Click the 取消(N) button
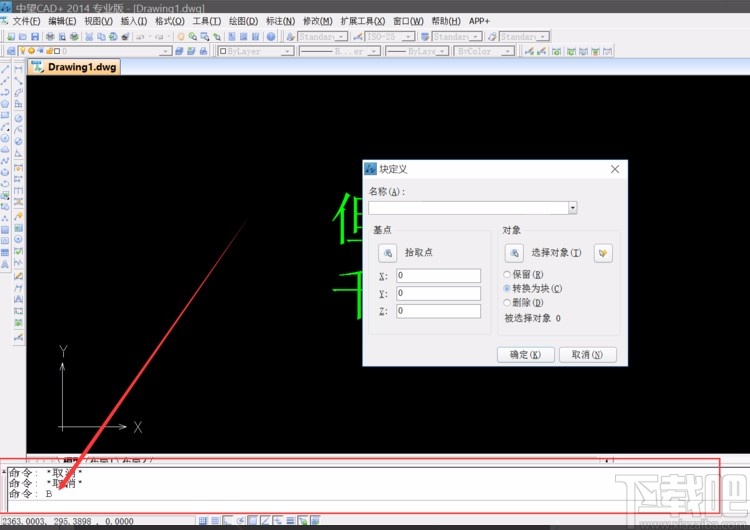The height and width of the screenshot is (530, 750). point(587,354)
